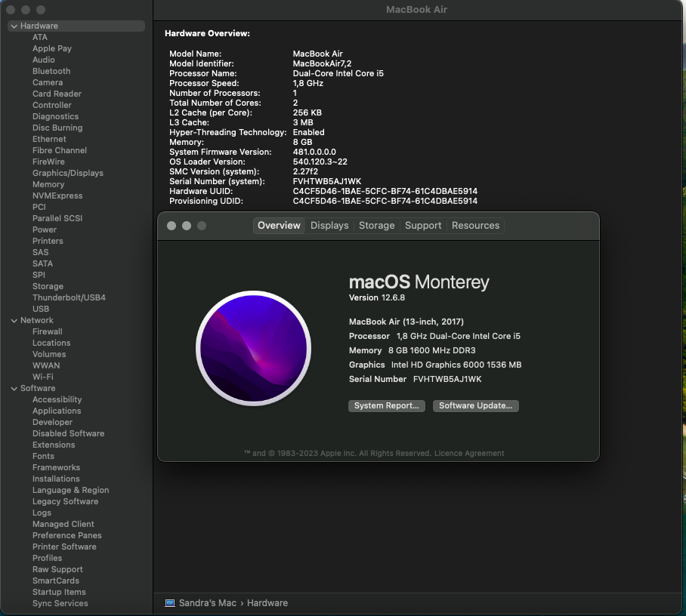Select Parallel SCSI entry
The image size is (686, 616).
pyautogui.click(x=57, y=219)
